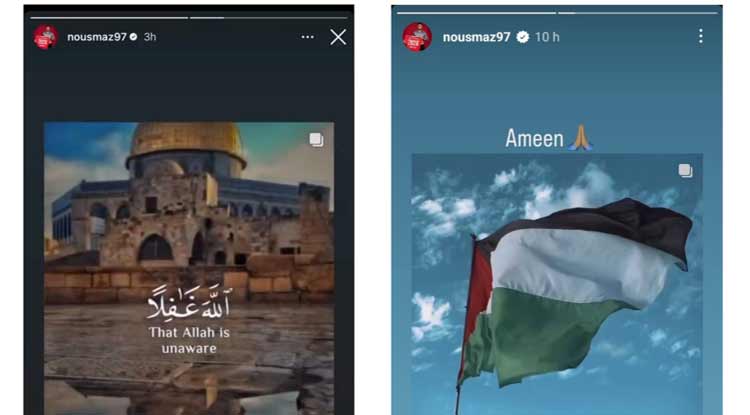Open nousmaz97 profile picture in left story
750x415 pixels.
pyautogui.click(x=46, y=37)
